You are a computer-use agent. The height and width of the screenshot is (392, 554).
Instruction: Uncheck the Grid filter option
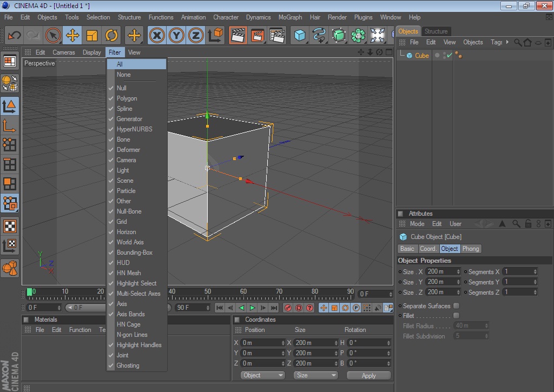(137, 222)
